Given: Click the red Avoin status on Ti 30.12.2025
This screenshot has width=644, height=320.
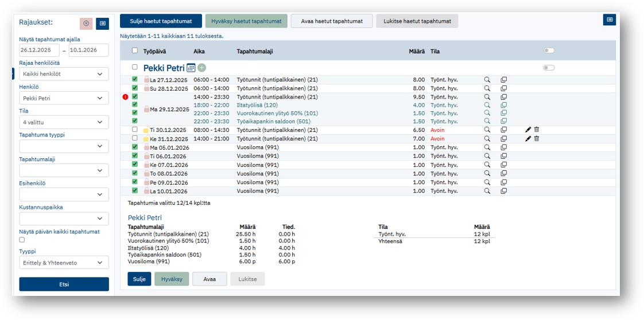Looking at the screenshot, I should pyautogui.click(x=437, y=130).
